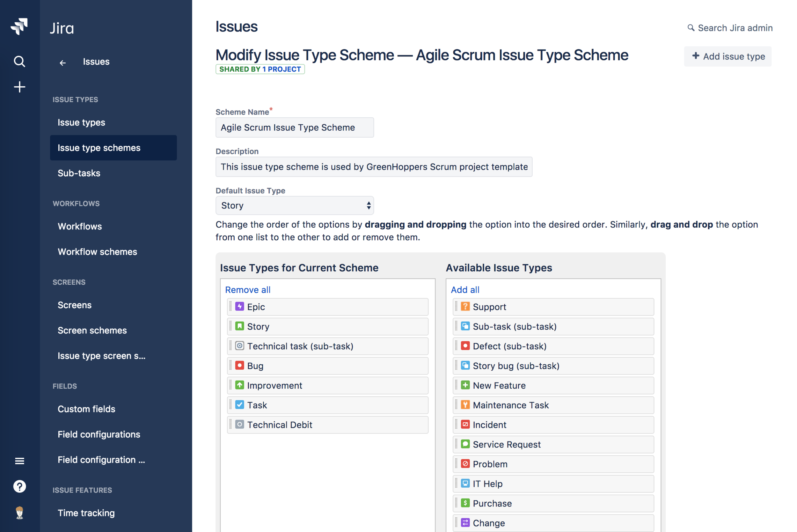Open search with magnifier sidebar icon

pos(19,62)
